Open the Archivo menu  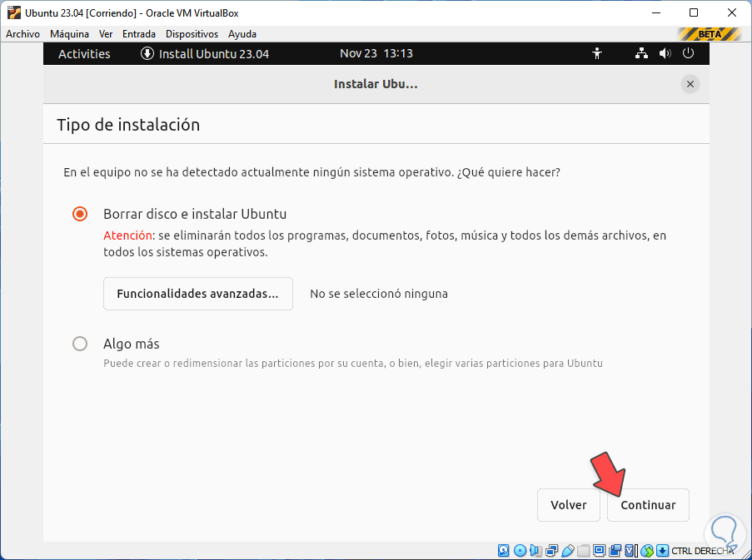(x=22, y=34)
